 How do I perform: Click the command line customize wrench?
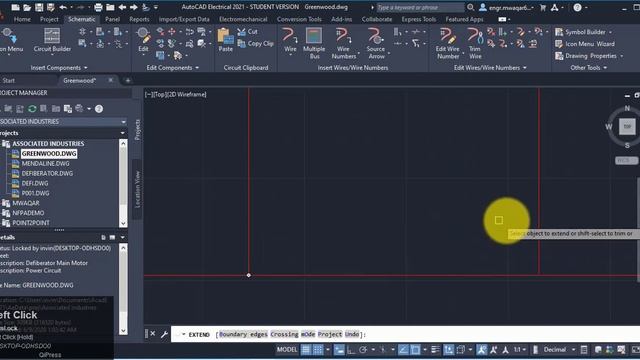pyautogui.click(x=164, y=334)
